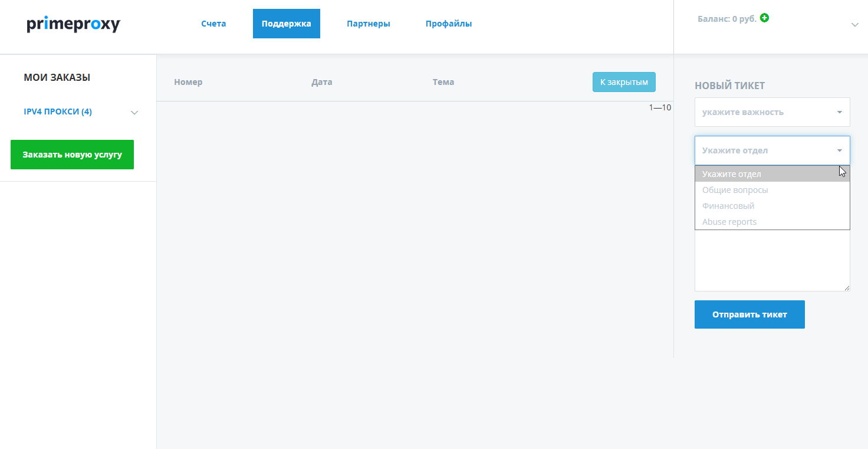Choose Финансовый department option

772,206
